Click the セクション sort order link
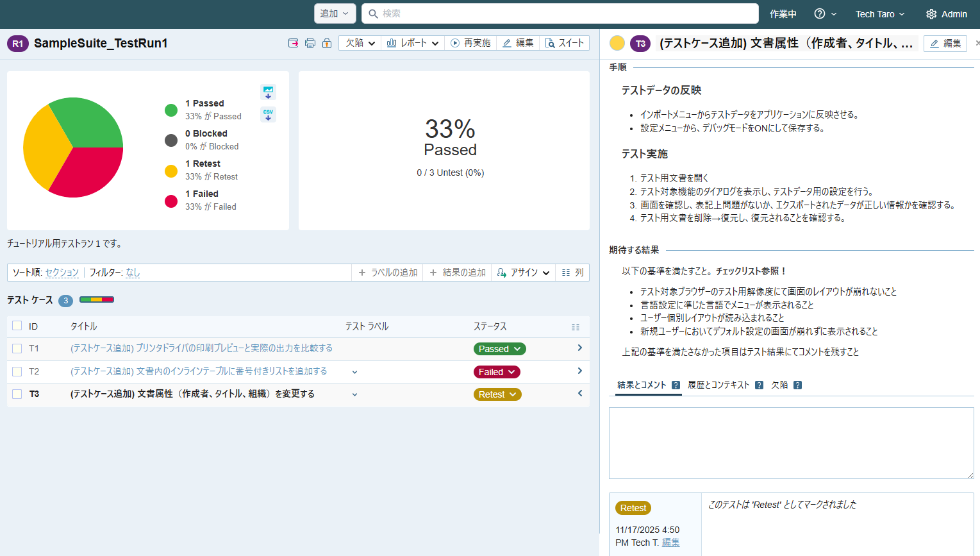 62,273
